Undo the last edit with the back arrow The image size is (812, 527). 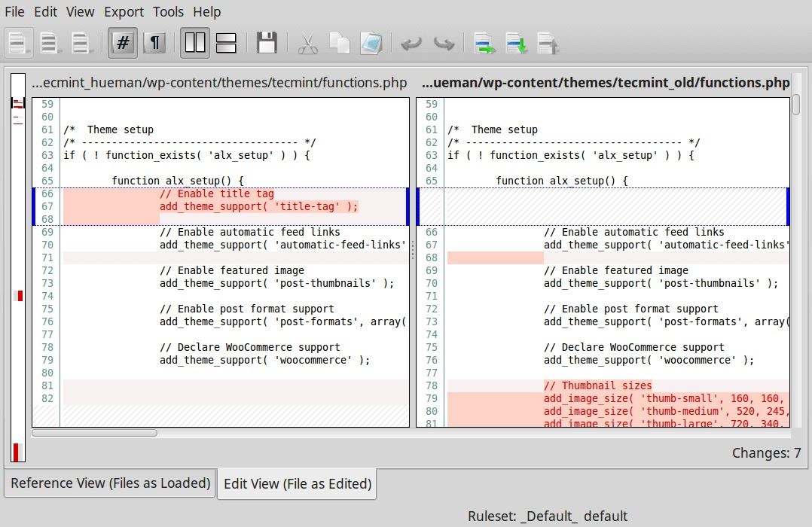411,43
